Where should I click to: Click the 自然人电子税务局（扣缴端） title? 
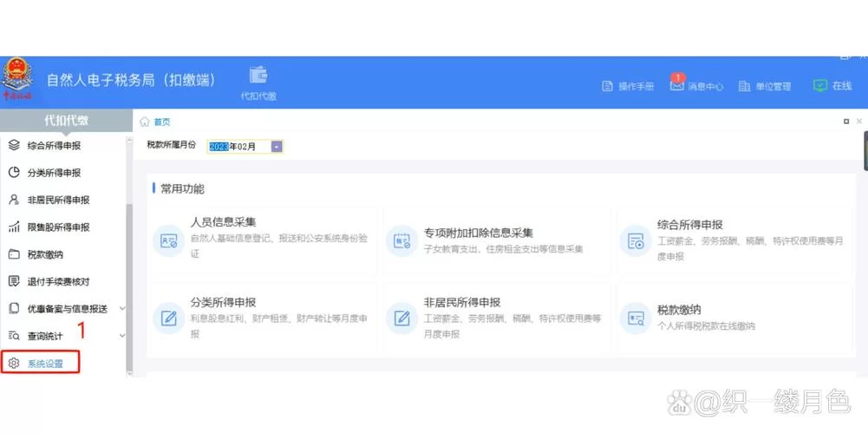131,80
